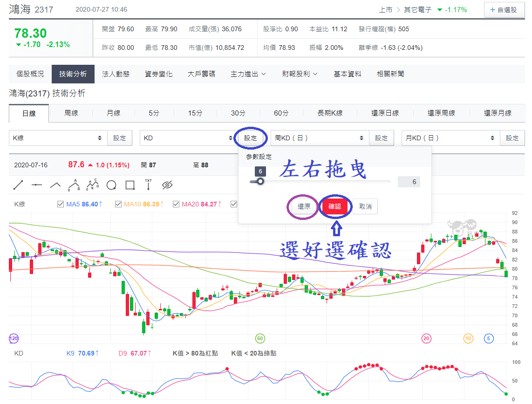
Task: Switch to the 日線 chart tab
Action: click(29, 113)
